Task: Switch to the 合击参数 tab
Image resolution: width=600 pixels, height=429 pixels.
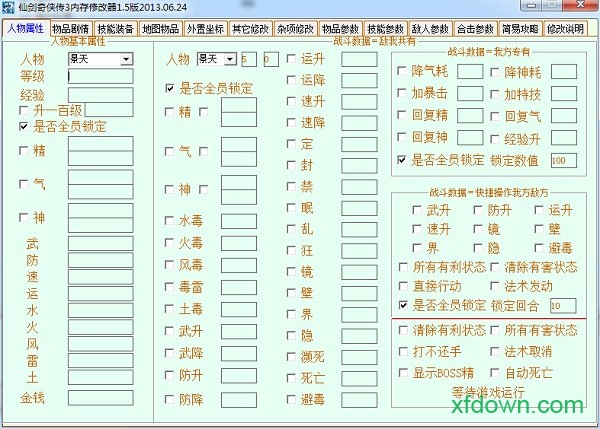Action: tap(475, 29)
